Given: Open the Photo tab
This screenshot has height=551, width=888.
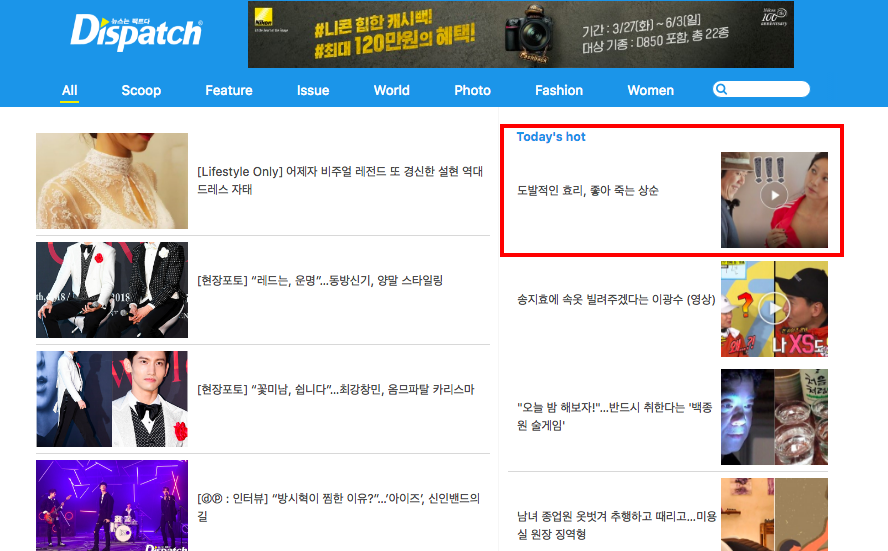Looking at the screenshot, I should click(472, 91).
